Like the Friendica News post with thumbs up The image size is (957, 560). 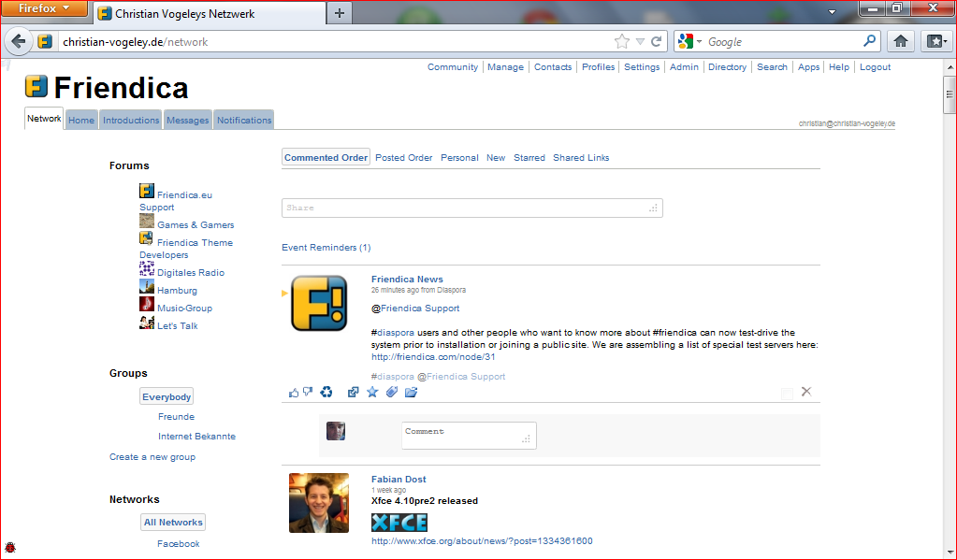(x=294, y=393)
